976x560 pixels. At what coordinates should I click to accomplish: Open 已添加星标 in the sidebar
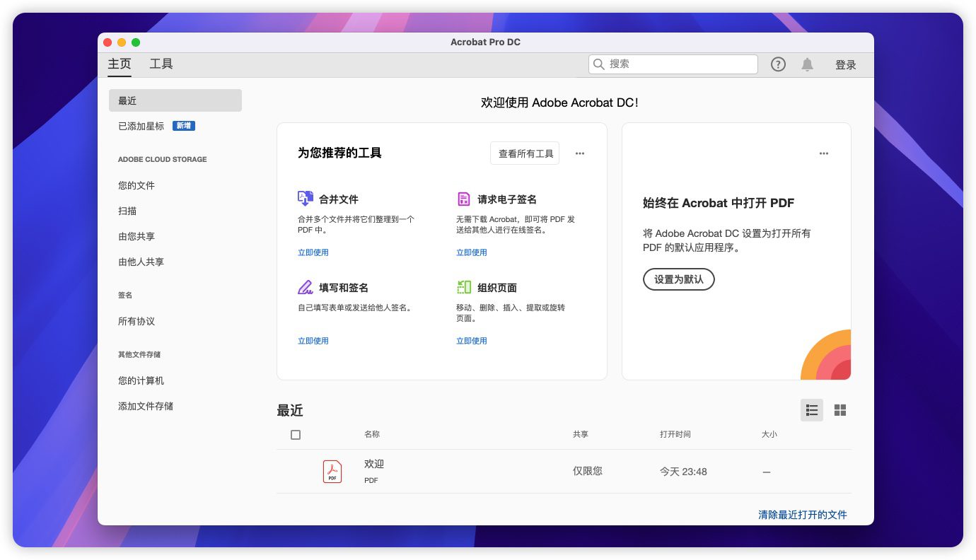(141, 126)
